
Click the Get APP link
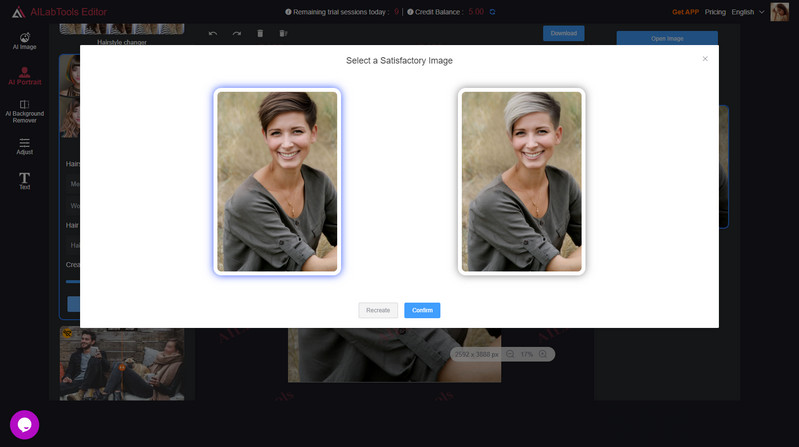685,12
